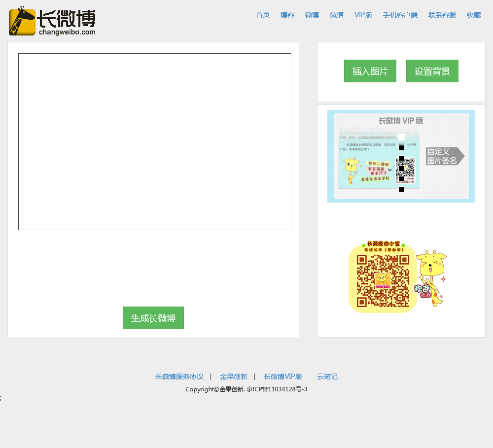Click the 收藏 nav link
The width and height of the screenshot is (493, 448).
(x=474, y=15)
